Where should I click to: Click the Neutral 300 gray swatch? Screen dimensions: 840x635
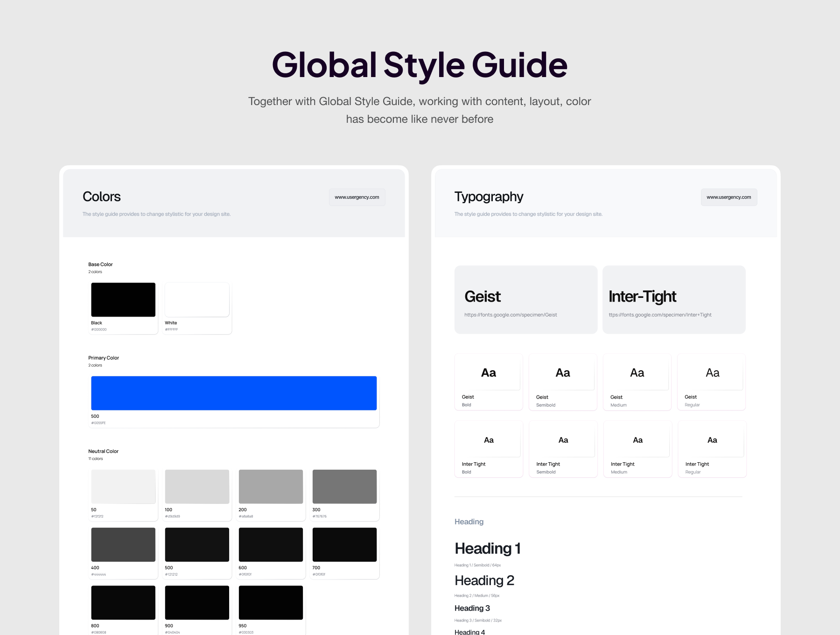point(344,487)
